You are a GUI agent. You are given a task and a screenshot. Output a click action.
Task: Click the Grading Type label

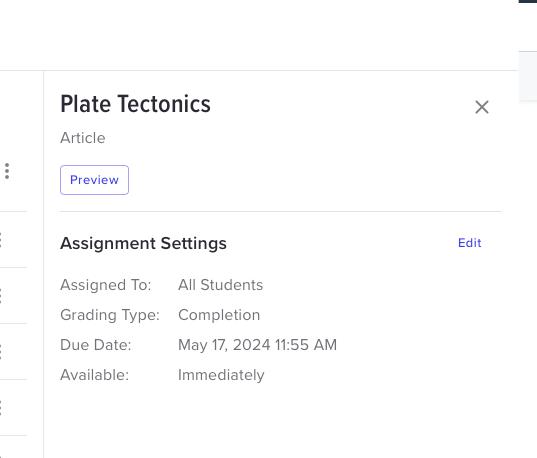[x=110, y=315]
